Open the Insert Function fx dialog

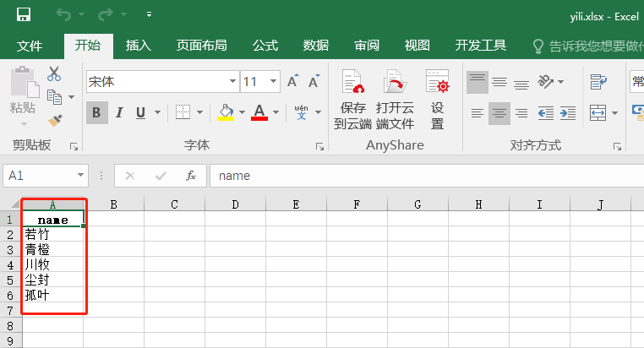point(190,176)
